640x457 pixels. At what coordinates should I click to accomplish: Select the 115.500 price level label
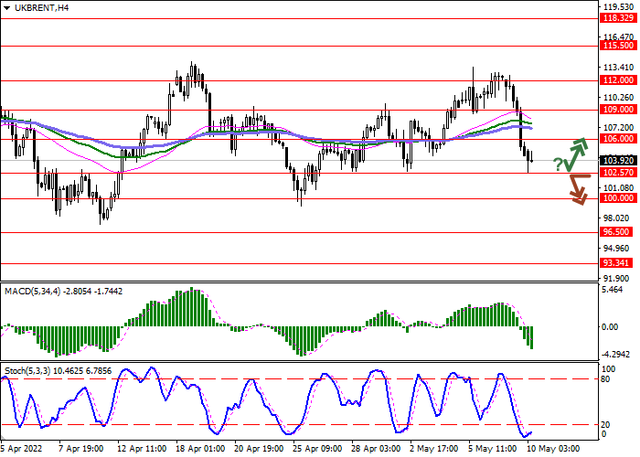point(618,46)
